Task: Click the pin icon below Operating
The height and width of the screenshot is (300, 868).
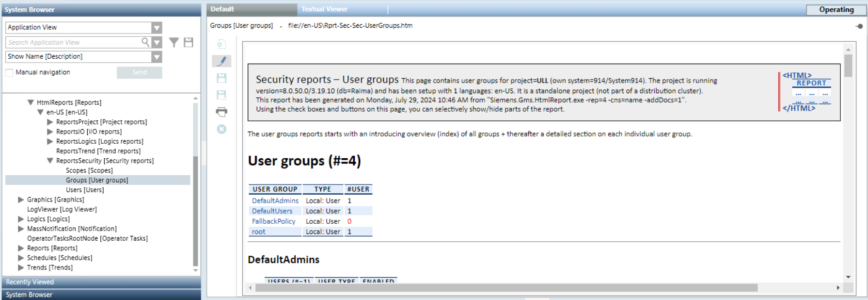Action: pyautogui.click(x=859, y=26)
